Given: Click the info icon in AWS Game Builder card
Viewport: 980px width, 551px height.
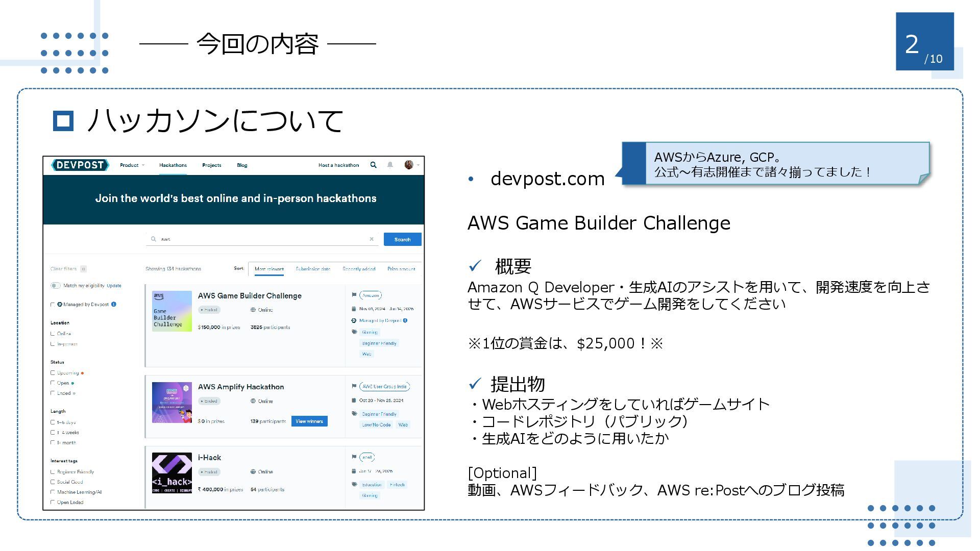Looking at the screenshot, I should (405, 320).
